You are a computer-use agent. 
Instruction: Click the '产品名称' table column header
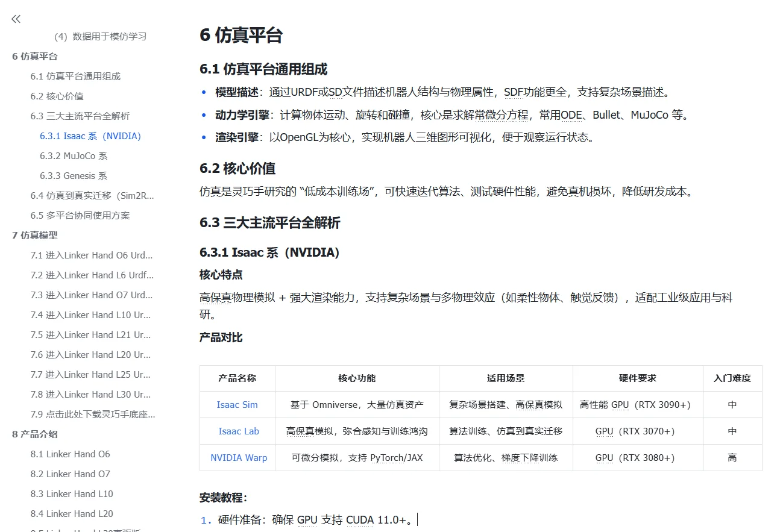pyautogui.click(x=237, y=378)
